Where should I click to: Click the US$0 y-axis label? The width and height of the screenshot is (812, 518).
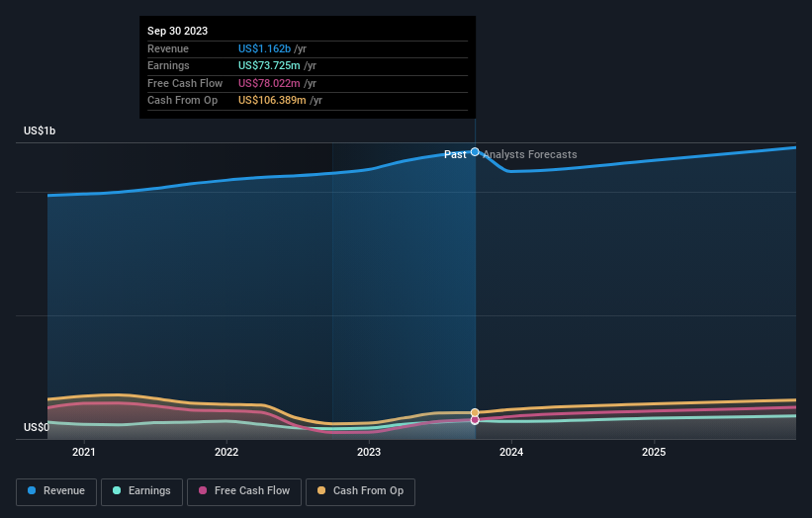[x=37, y=427]
